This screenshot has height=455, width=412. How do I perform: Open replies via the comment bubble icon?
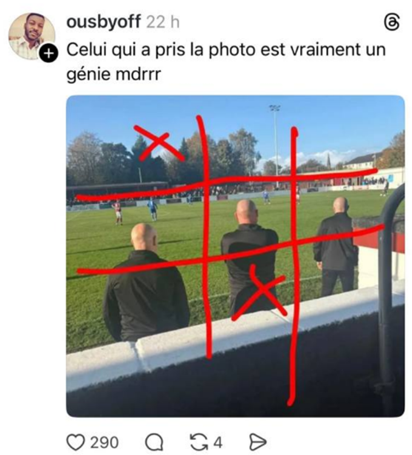point(154,442)
